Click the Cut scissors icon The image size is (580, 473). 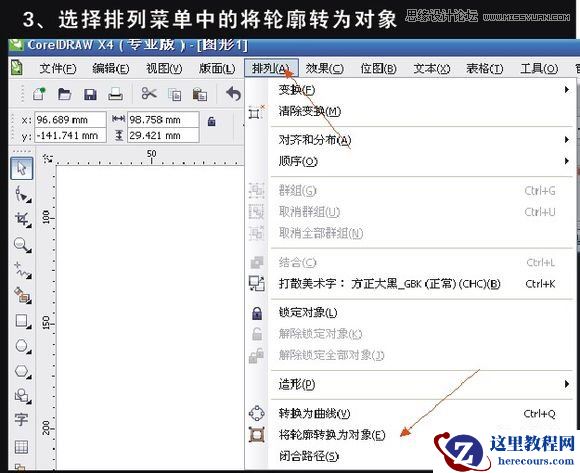[149, 94]
